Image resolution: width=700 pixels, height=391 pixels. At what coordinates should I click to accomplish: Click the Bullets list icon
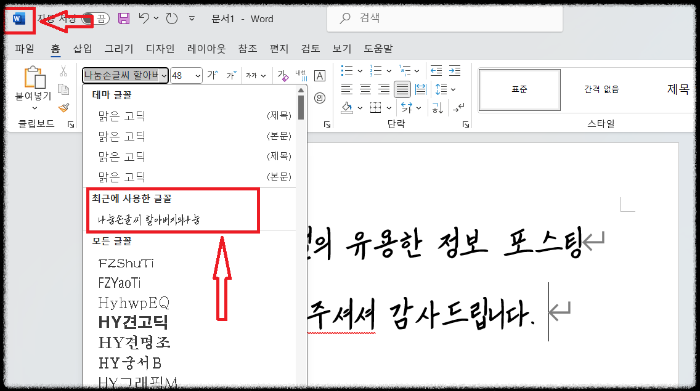point(347,71)
